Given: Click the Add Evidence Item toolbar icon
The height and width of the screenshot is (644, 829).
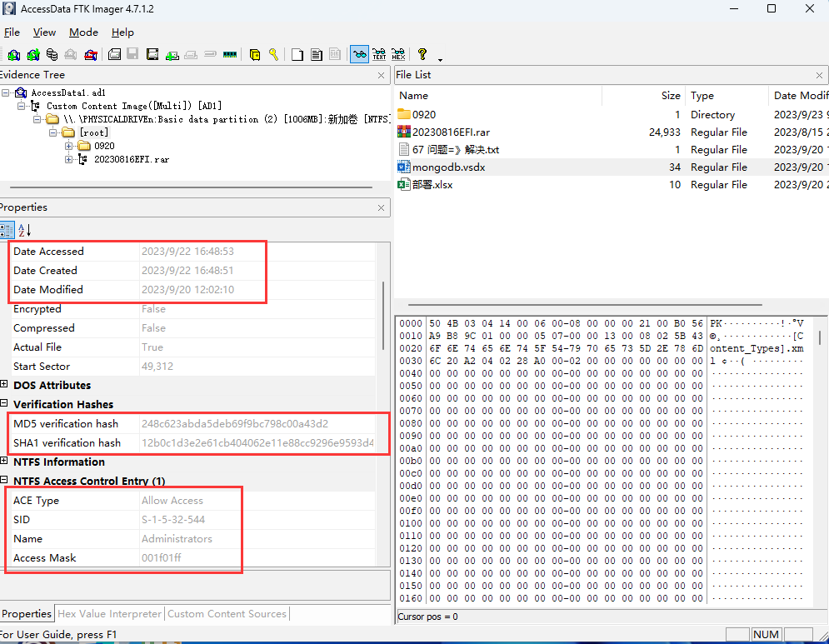Looking at the screenshot, I should click(14, 55).
